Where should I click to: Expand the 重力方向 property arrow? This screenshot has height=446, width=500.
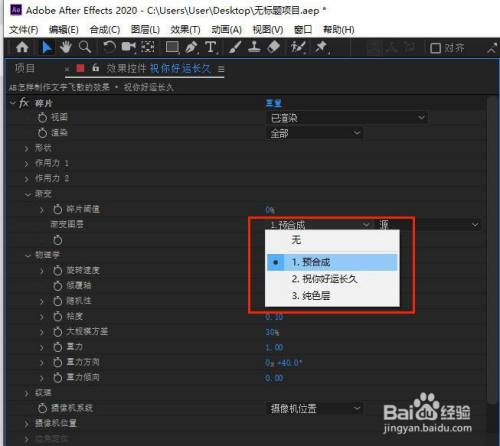pos(42,363)
